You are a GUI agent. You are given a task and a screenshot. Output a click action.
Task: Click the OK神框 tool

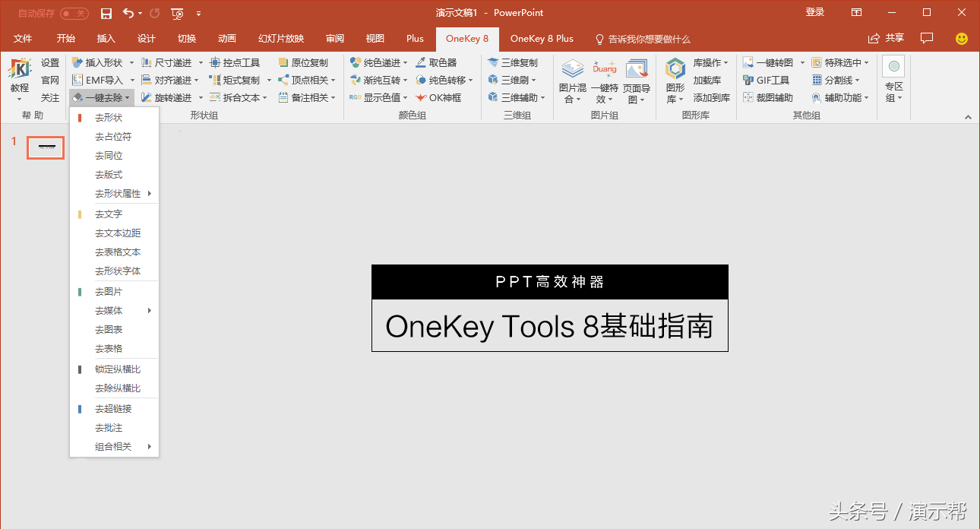(438, 97)
